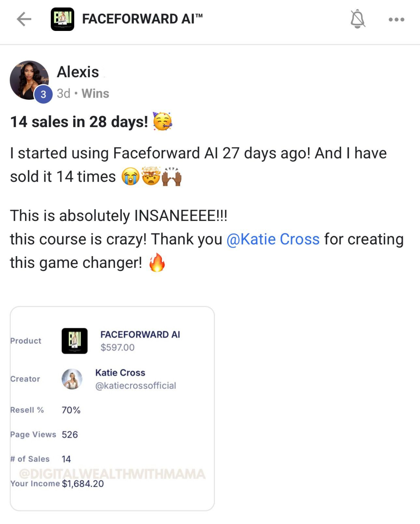Click the FACEFORWARD AI product icon in card
Screen dimensions: 420x524
pos(75,341)
